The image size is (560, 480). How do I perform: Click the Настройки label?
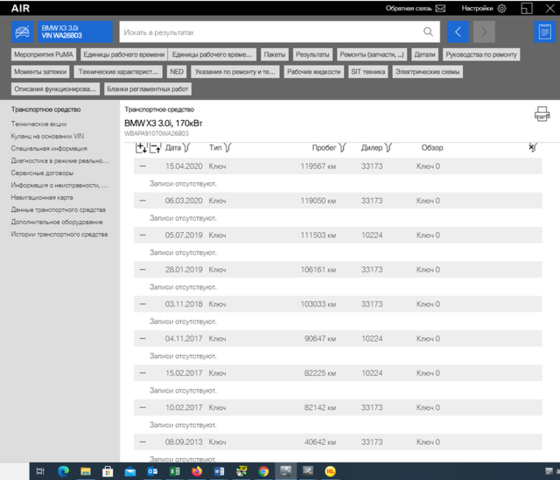point(477,8)
